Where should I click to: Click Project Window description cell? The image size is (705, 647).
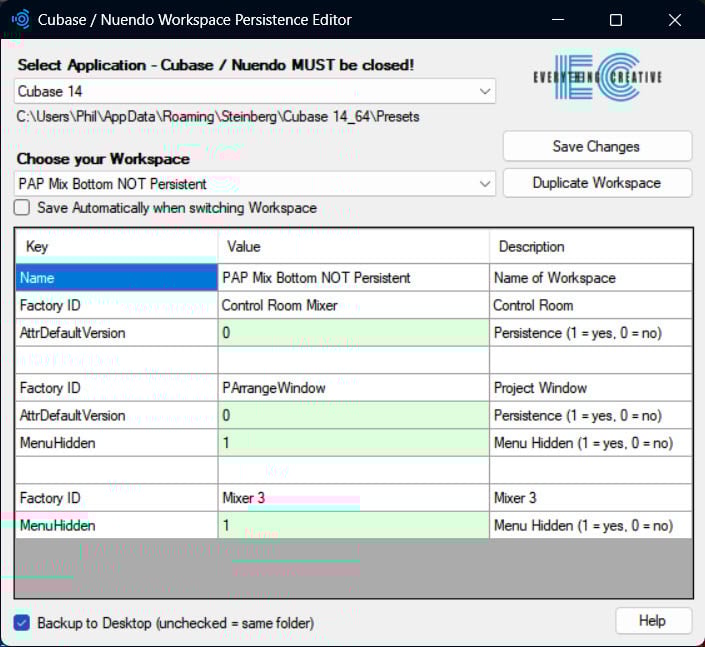point(591,388)
